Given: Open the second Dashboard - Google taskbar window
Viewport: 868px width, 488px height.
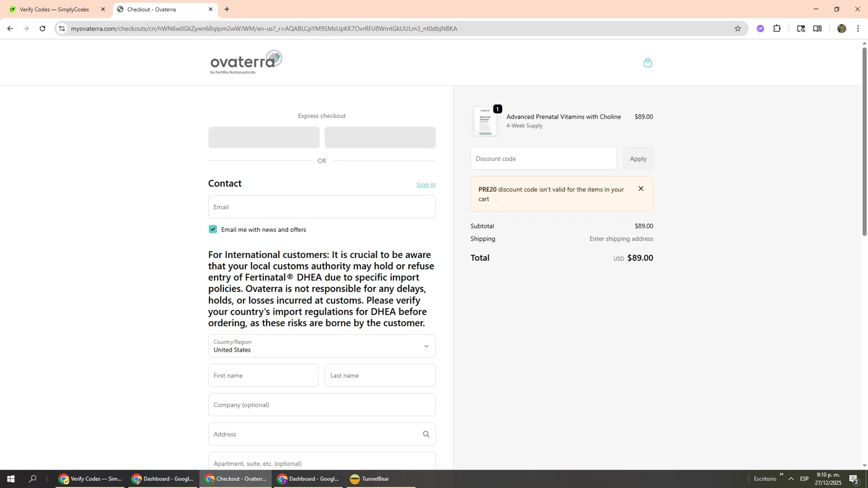Looking at the screenshot, I should (x=308, y=479).
